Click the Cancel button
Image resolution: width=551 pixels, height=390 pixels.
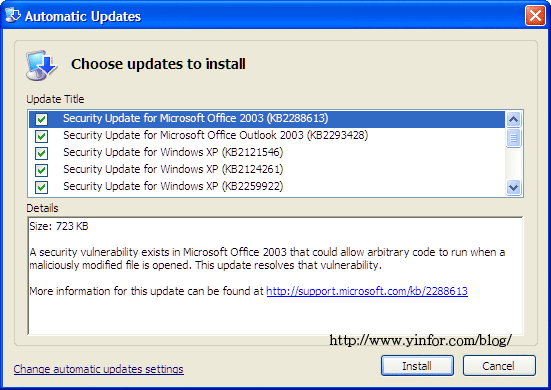pyautogui.click(x=499, y=366)
